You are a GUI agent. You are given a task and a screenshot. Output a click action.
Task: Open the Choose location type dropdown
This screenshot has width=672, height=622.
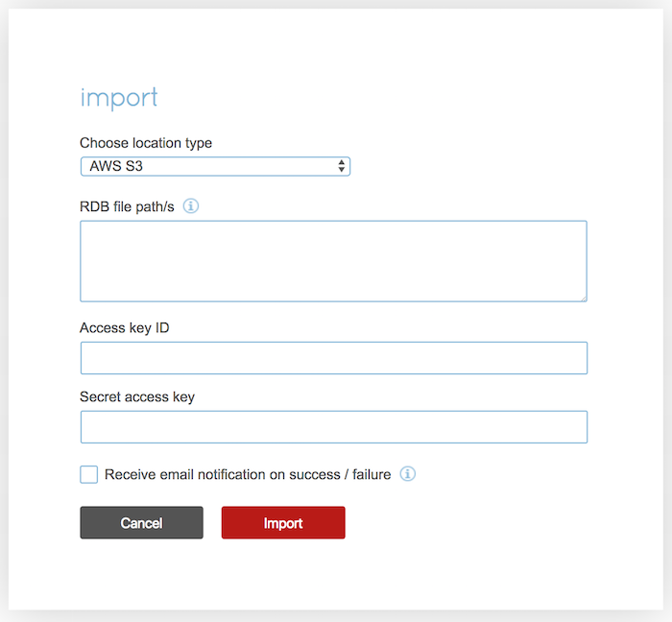tap(215, 167)
